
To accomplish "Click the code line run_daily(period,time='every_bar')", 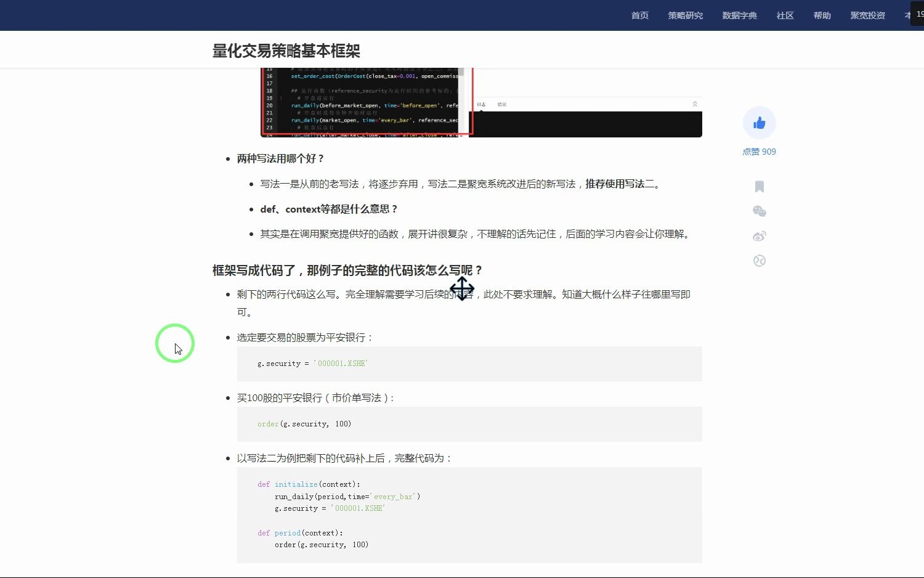I will pyautogui.click(x=347, y=497).
